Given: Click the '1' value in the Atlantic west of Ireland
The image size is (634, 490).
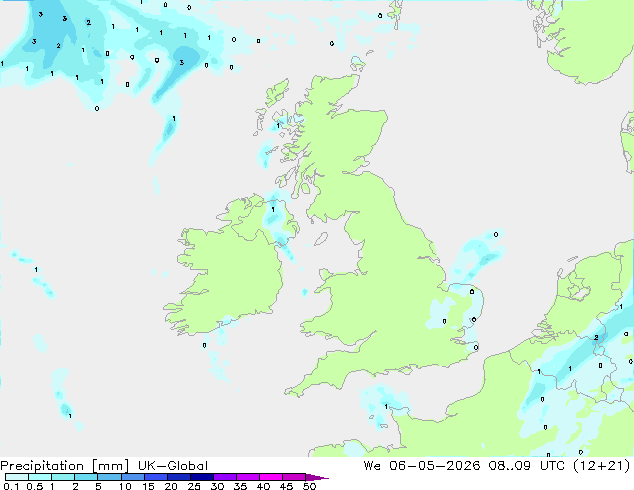Looking at the screenshot, I should click(x=36, y=269).
